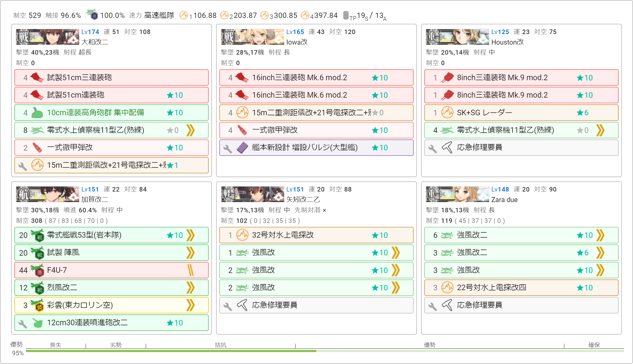Click the damage control icon in Houston改's 応急修理要員
The height and width of the screenshot is (364, 633).
[x=447, y=147]
